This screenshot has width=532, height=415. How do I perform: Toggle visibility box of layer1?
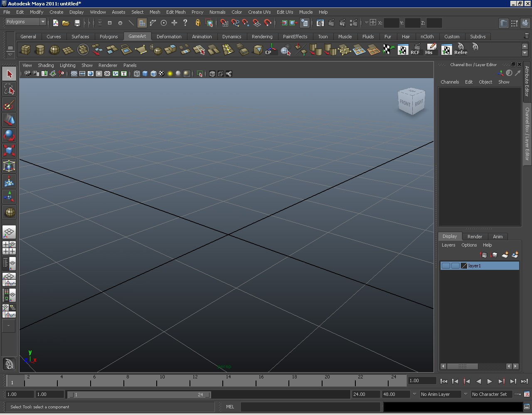(446, 266)
